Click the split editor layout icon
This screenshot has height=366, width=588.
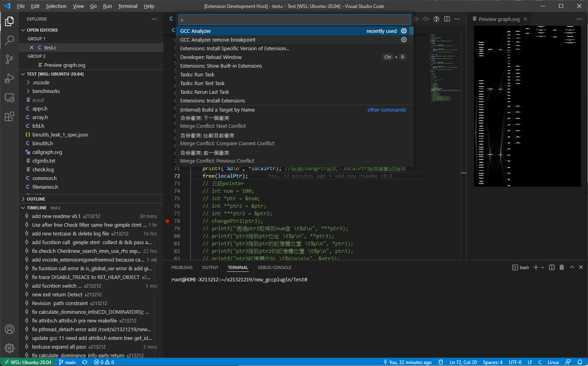[x=447, y=19]
